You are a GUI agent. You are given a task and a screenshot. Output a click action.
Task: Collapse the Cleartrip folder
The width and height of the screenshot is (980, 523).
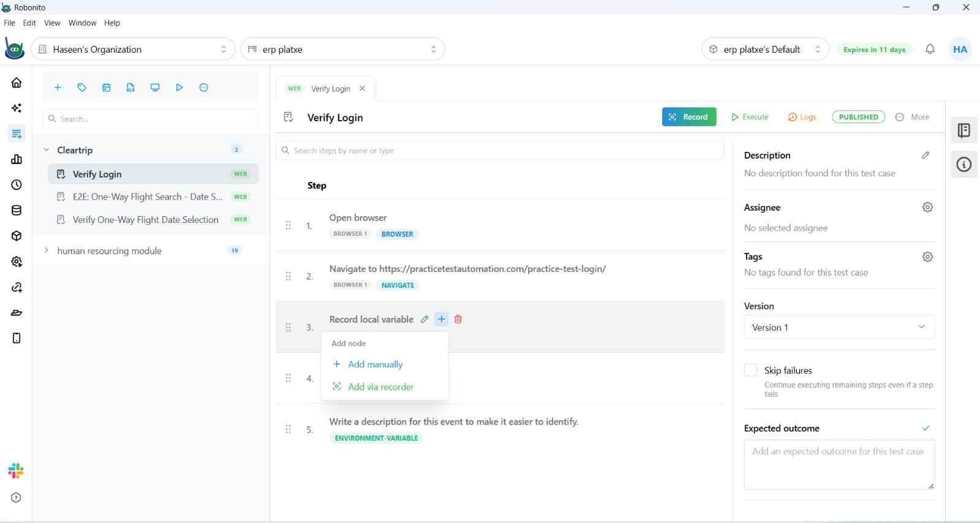point(46,149)
